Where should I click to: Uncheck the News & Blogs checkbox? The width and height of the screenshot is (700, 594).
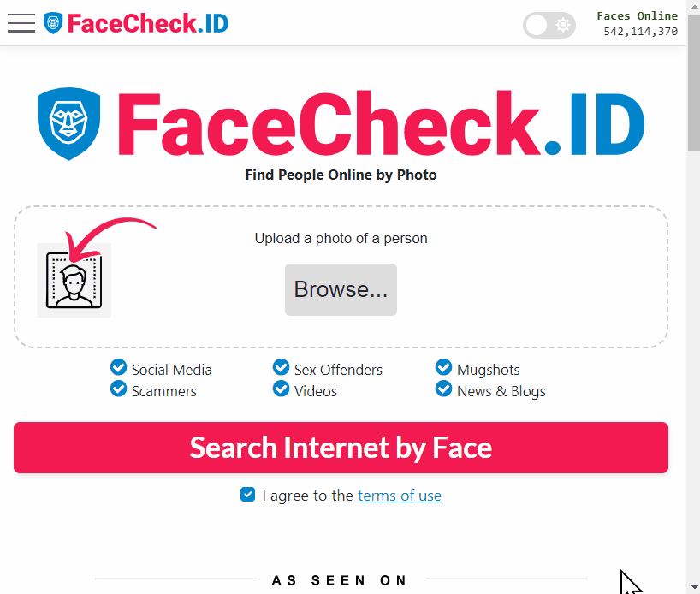pos(443,389)
